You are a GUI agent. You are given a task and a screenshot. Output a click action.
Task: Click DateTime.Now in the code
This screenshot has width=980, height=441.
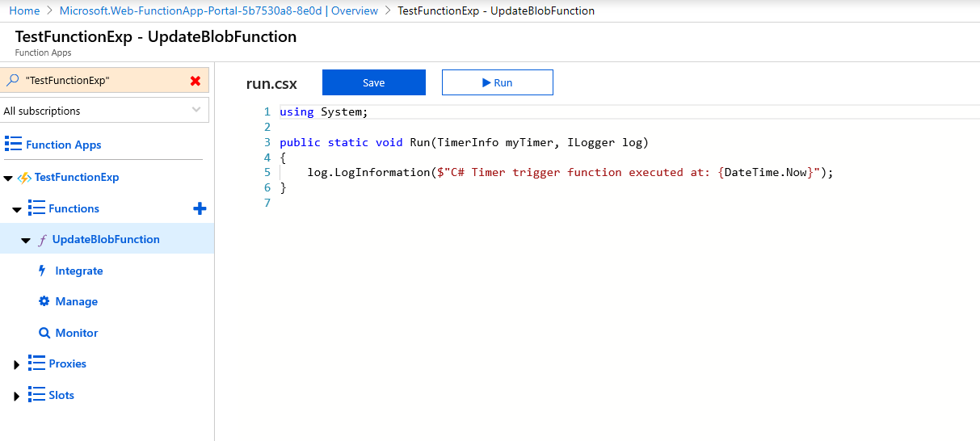point(765,172)
